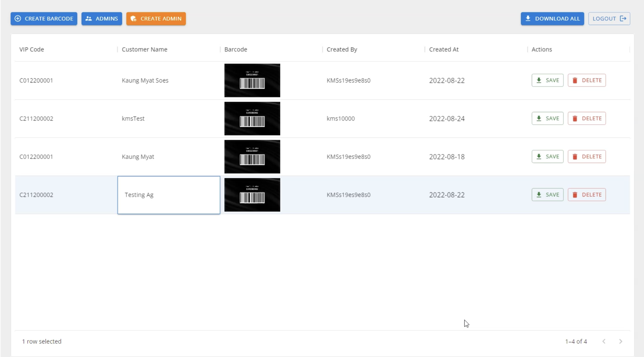Select the Kaung Myat name cell
Image resolution: width=644 pixels, height=357 pixels.
pyautogui.click(x=169, y=157)
